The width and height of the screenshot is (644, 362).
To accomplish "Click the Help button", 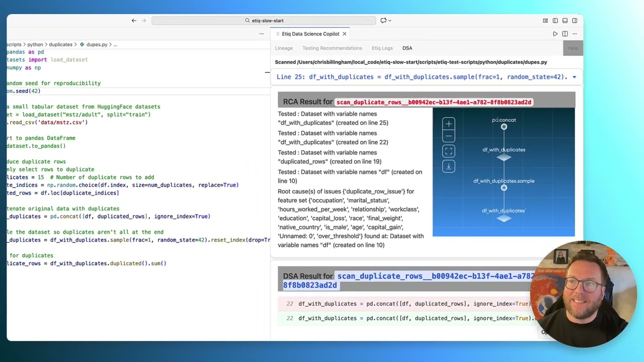I will tap(573, 48).
